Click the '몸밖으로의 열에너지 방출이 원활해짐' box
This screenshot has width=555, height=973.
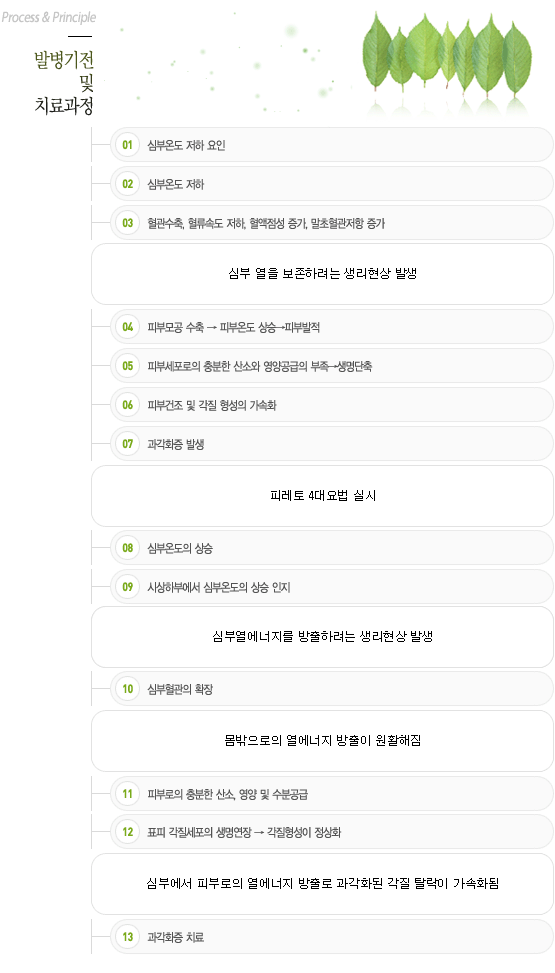(x=322, y=741)
